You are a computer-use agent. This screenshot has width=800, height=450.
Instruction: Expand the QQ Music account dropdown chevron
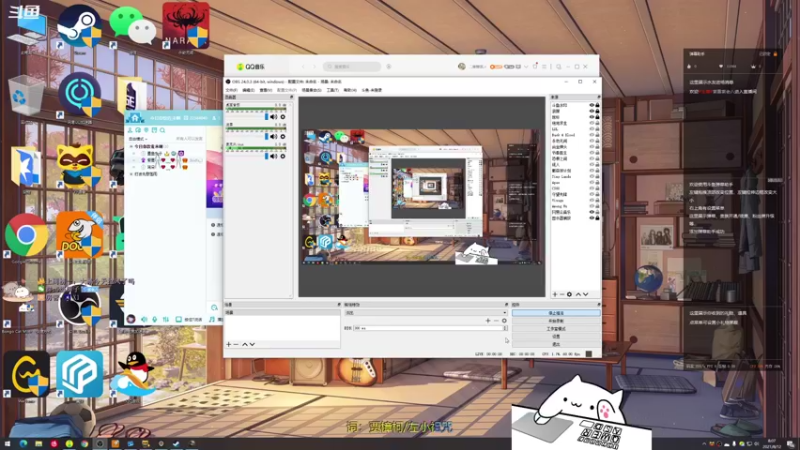[526, 66]
